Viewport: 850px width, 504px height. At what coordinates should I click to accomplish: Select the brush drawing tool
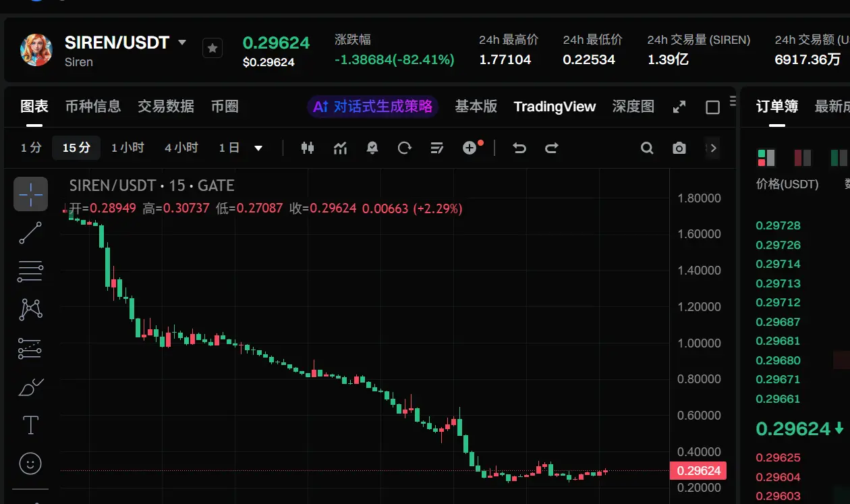click(x=30, y=387)
